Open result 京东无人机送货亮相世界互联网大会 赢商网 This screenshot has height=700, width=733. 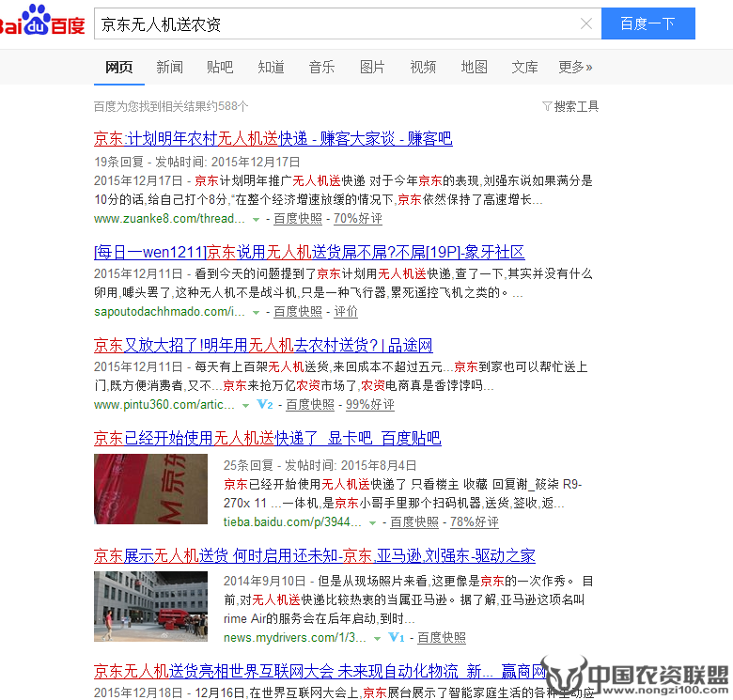click(x=320, y=672)
